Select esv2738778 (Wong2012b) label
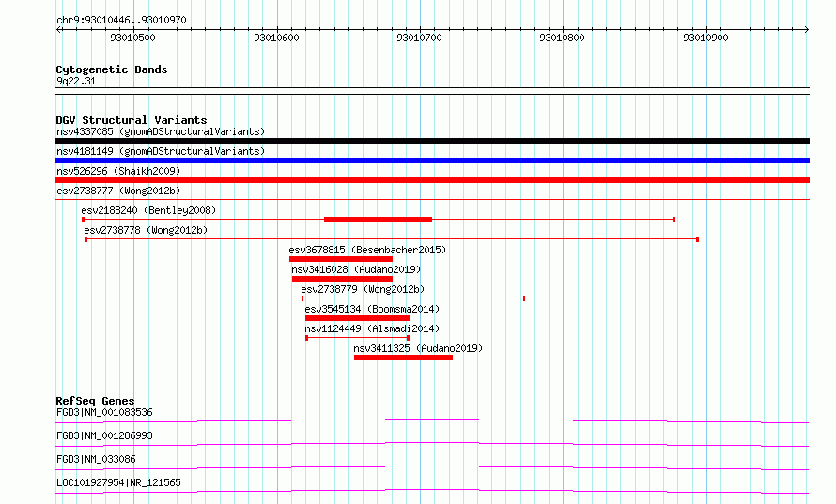The height and width of the screenshot is (504, 836). pos(146,230)
